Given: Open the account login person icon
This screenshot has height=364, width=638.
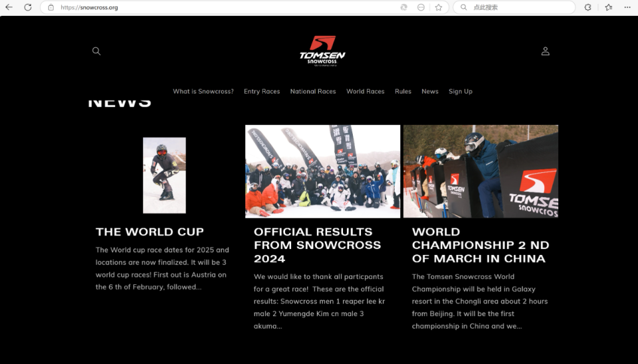Looking at the screenshot, I should tap(545, 51).
